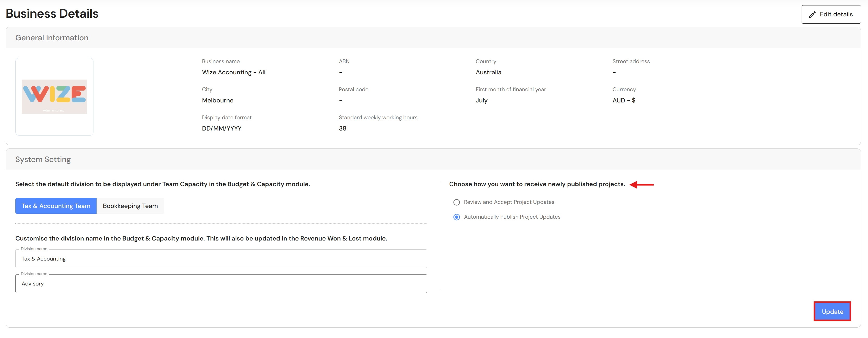This screenshot has height=338, width=868.
Task: Switch to Tax & Accounting Team tab
Action: [56, 206]
